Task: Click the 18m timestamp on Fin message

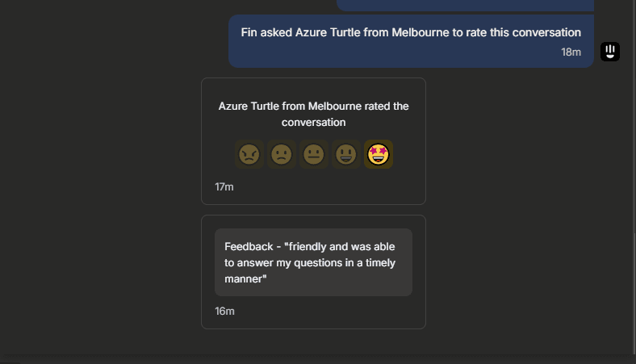Action: 571,52
